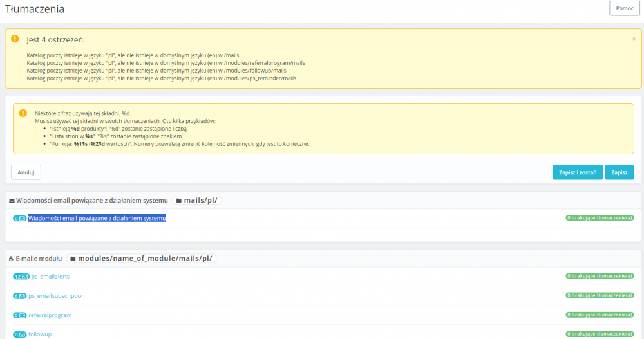Click the puzzle icon beside E-maile modułu
This screenshot has height=339, width=644.
point(12,259)
